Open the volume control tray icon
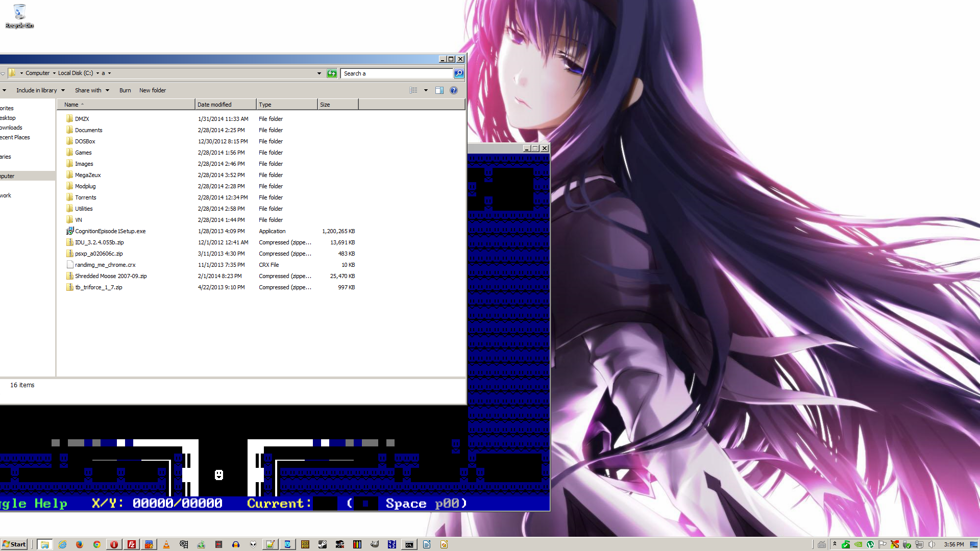The width and height of the screenshot is (980, 551). click(x=932, y=544)
